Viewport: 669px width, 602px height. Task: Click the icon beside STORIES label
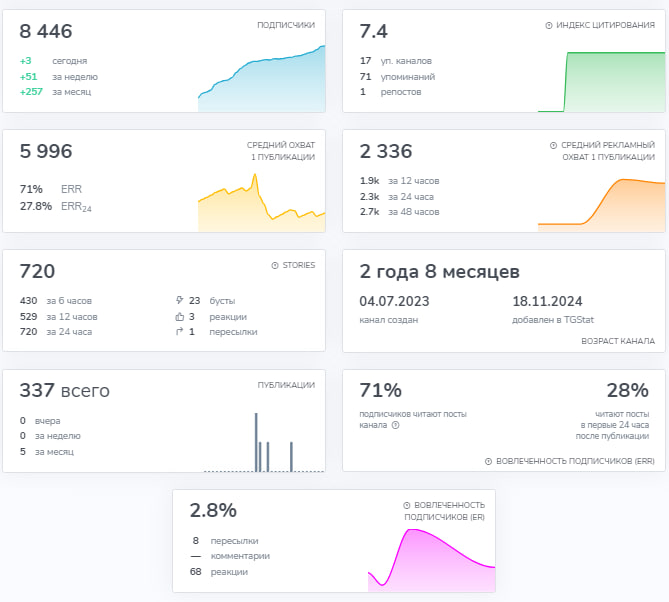point(275,266)
